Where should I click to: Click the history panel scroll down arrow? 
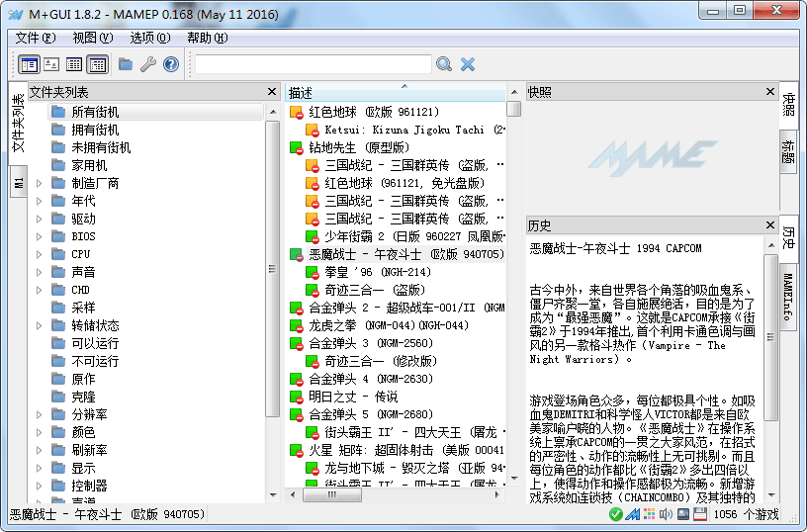pos(771,495)
